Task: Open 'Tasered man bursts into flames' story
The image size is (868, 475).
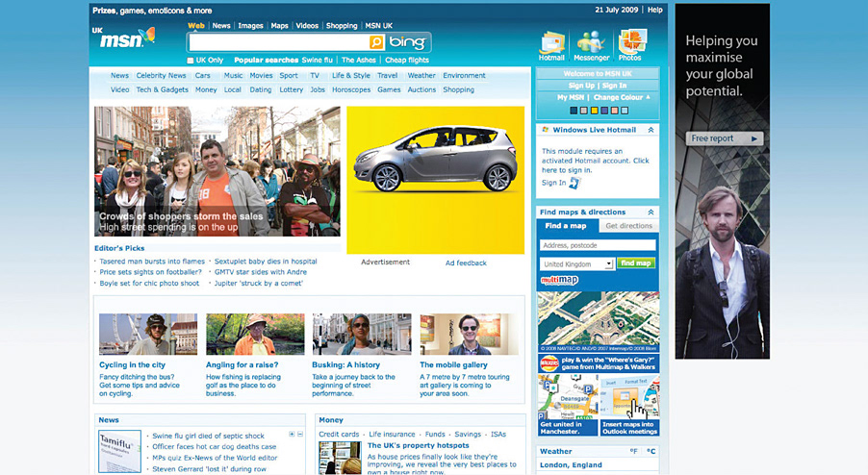Action: (152, 261)
